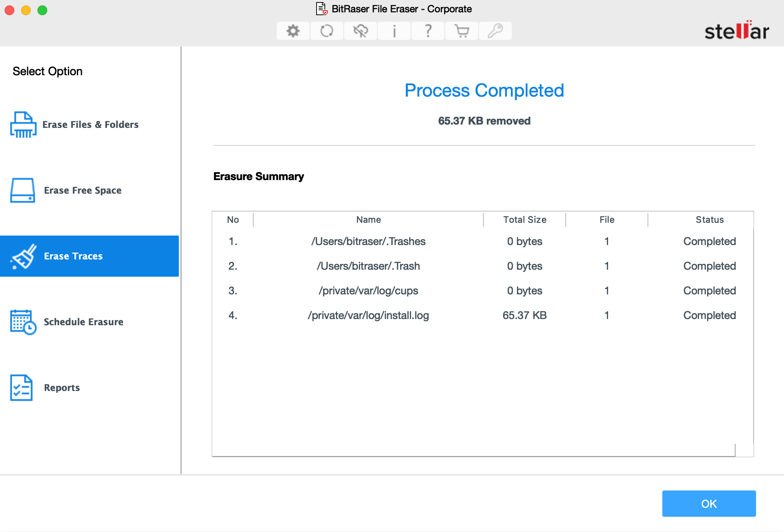Viewport: 784px width, 532px height.
Task: Click the broom icon for Erase Traces
Action: tap(23, 256)
